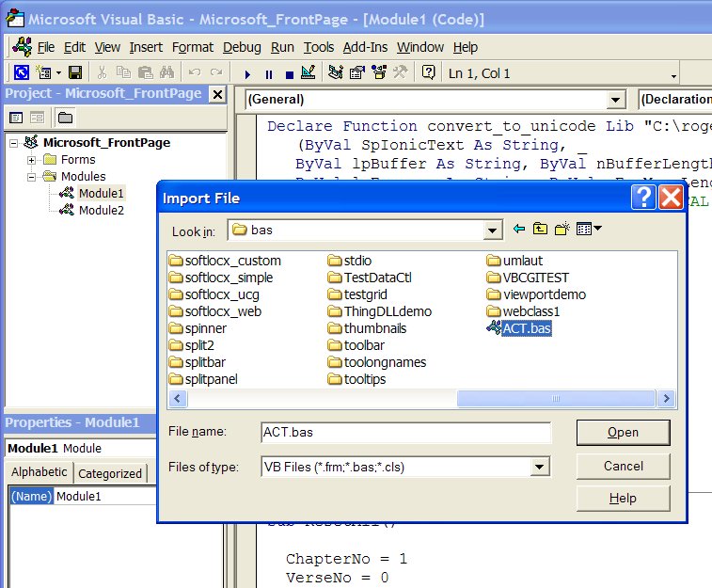Open the Tools menu

319,47
